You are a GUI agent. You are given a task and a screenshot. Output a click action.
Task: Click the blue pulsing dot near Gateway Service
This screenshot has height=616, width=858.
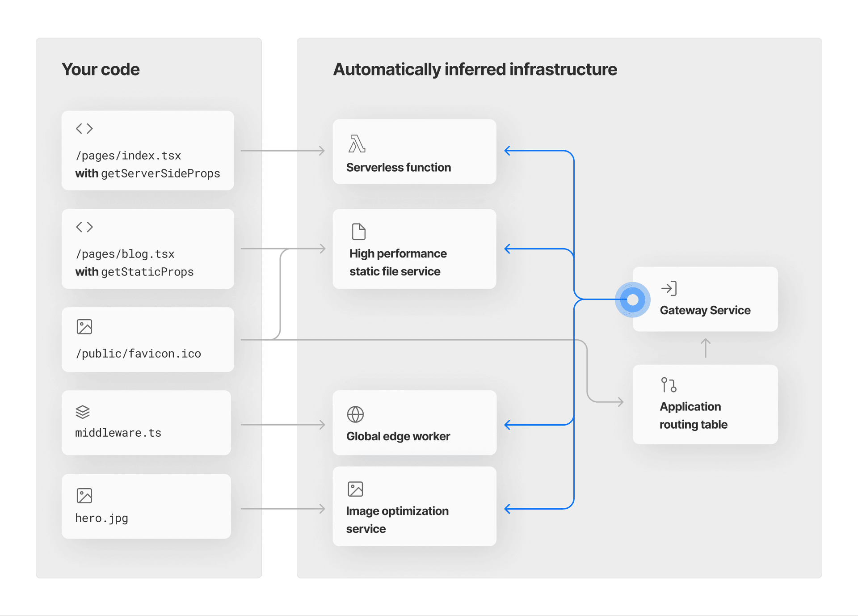pyautogui.click(x=632, y=300)
